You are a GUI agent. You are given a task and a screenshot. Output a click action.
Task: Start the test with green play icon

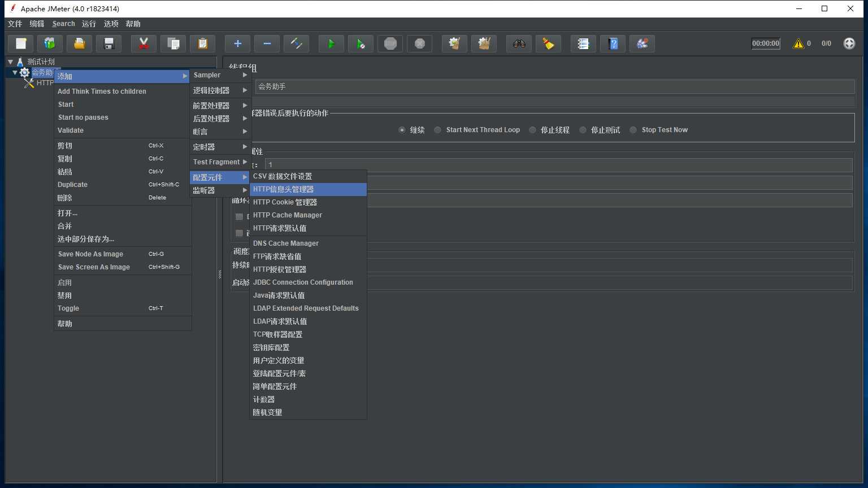[332, 43]
